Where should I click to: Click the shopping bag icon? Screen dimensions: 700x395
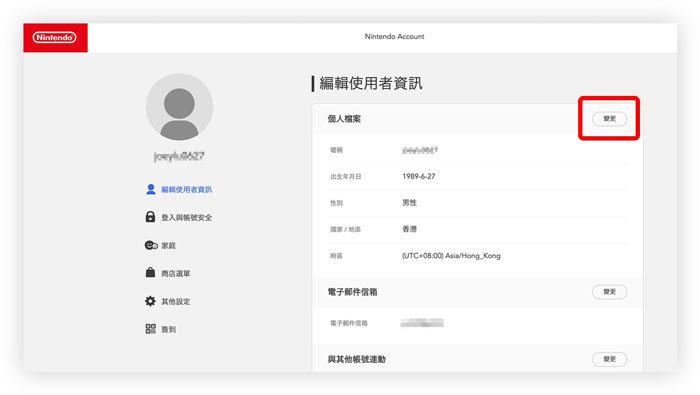coord(150,272)
